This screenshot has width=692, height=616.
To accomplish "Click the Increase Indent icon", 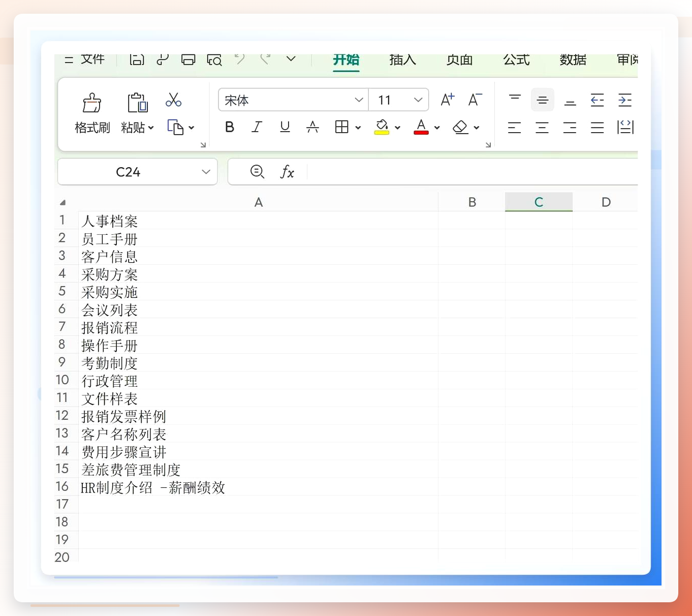I will tap(625, 100).
